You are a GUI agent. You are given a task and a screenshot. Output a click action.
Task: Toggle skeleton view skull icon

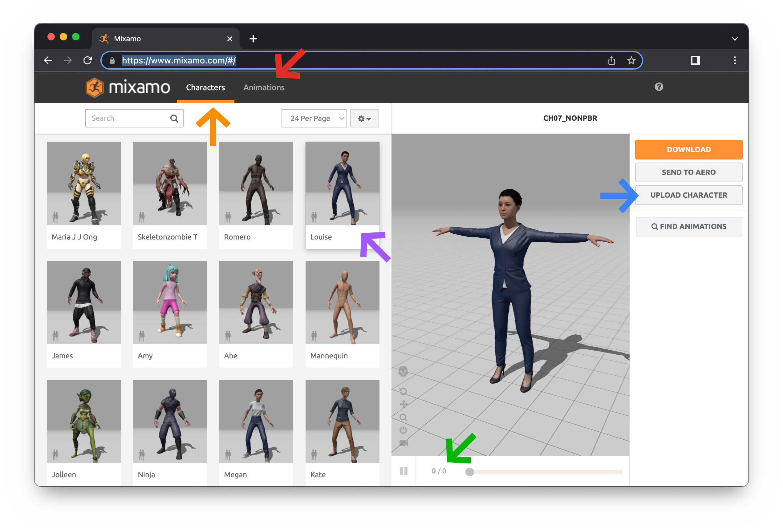[x=403, y=372]
